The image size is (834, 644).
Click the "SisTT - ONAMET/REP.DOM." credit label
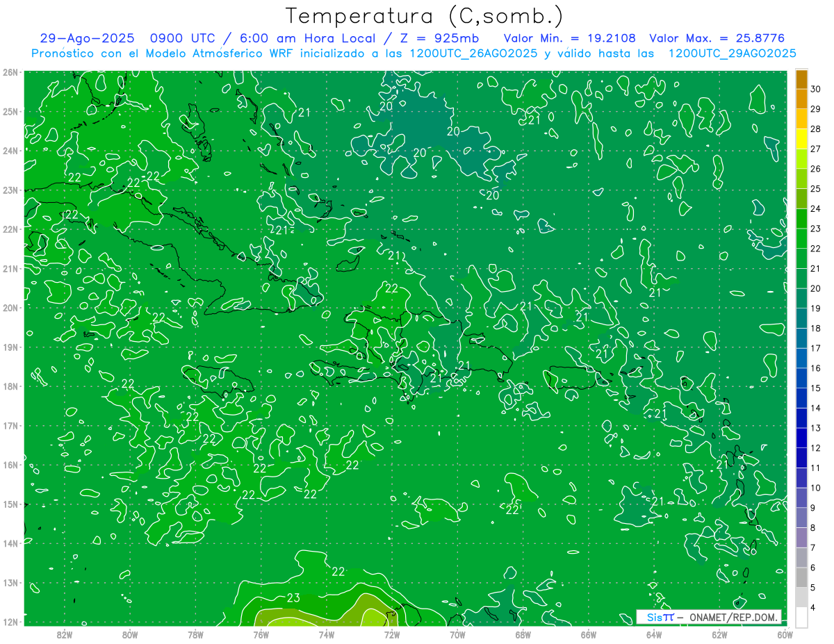(x=708, y=617)
